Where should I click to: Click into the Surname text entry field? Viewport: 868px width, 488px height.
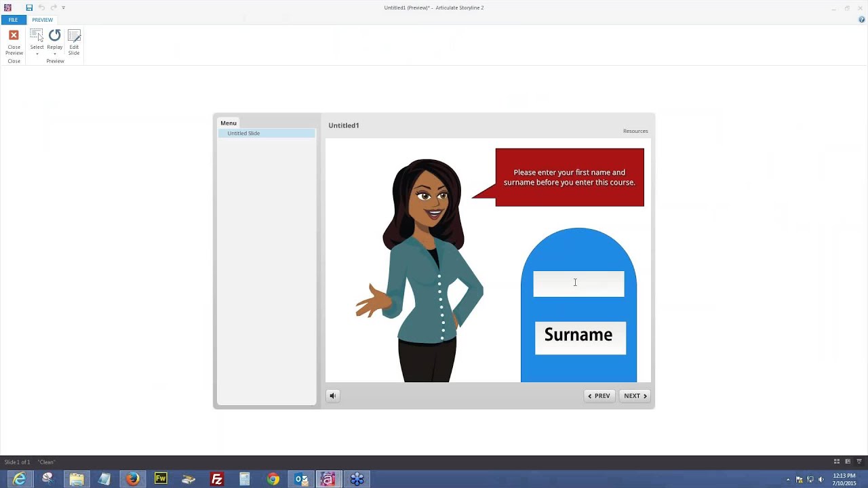(x=580, y=338)
